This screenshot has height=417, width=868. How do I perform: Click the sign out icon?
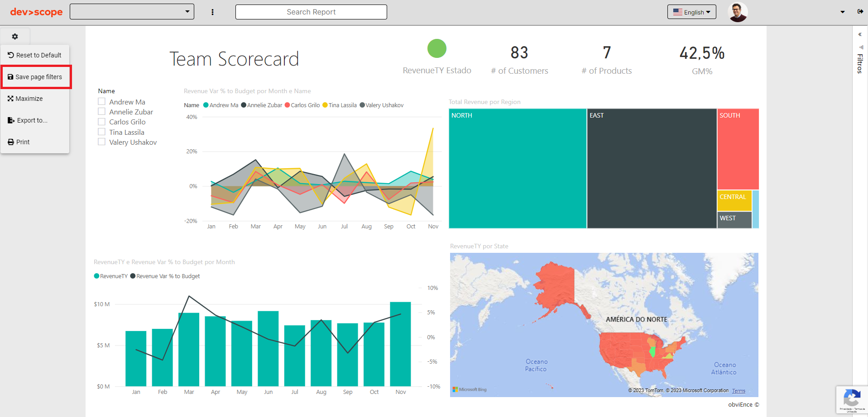861,12
